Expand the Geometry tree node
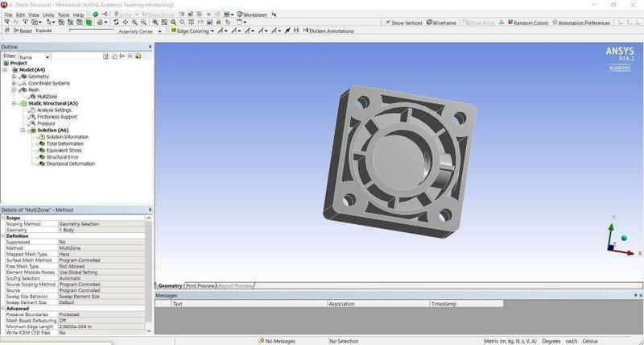Screen dimensions: 644x345 14,77
